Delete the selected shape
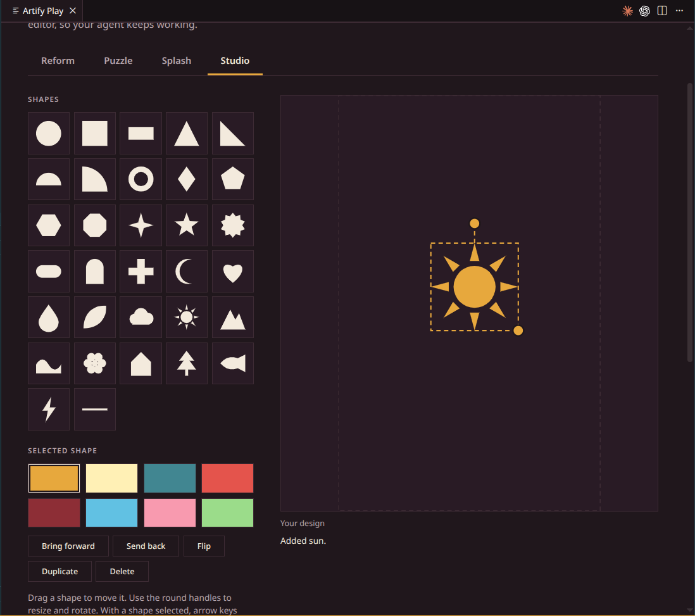 pos(122,571)
